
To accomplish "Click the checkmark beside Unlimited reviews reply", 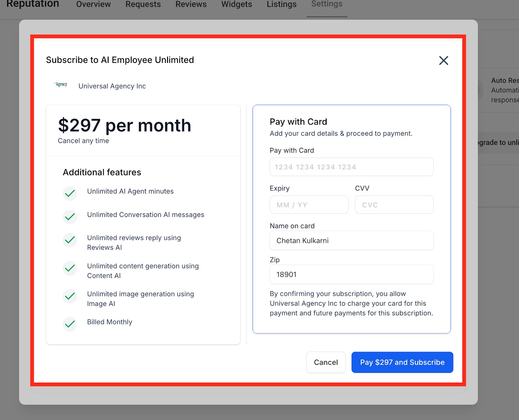I will (x=70, y=240).
